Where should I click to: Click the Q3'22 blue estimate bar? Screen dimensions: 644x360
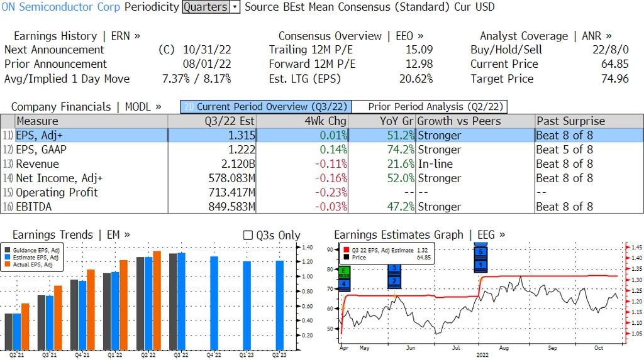click(181, 302)
